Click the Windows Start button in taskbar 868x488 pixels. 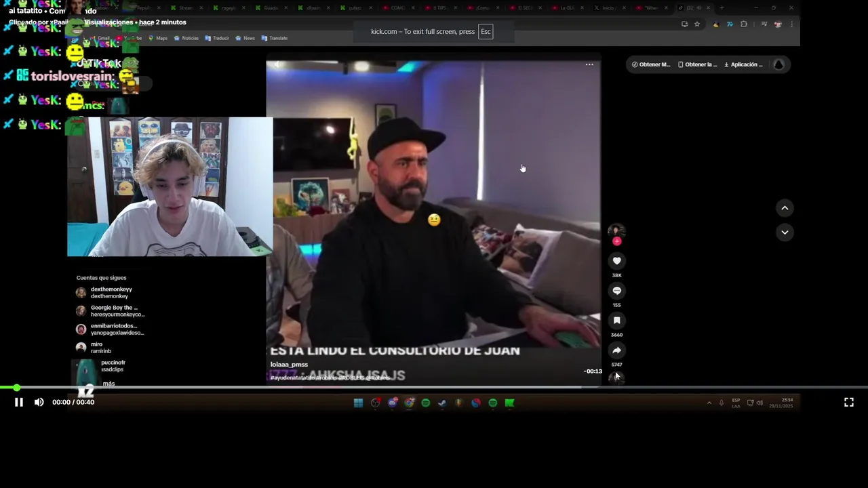(x=358, y=403)
